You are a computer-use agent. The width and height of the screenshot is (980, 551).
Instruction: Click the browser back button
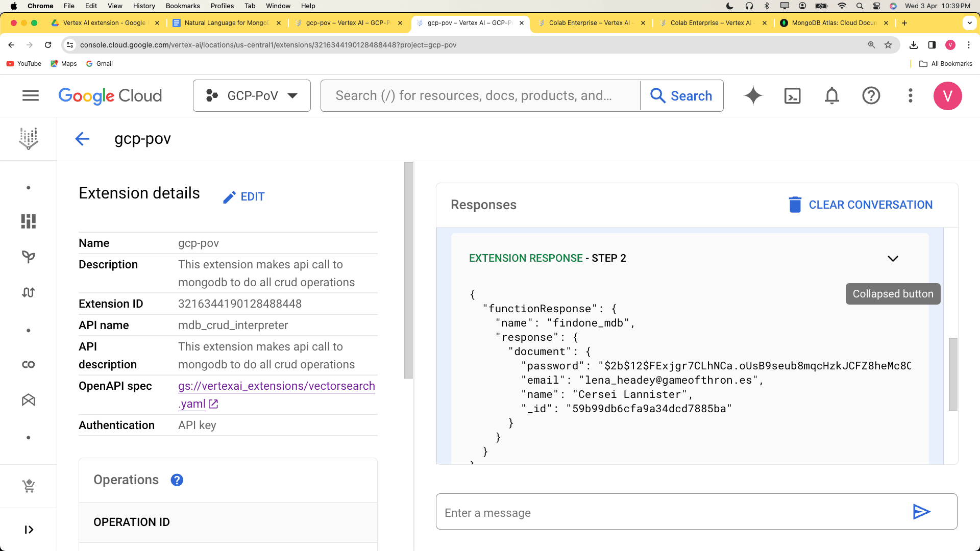(x=11, y=45)
